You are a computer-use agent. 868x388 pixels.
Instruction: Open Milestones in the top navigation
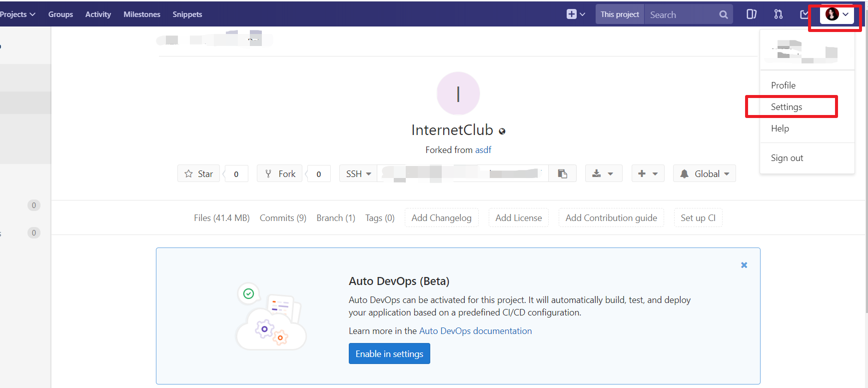click(x=142, y=14)
